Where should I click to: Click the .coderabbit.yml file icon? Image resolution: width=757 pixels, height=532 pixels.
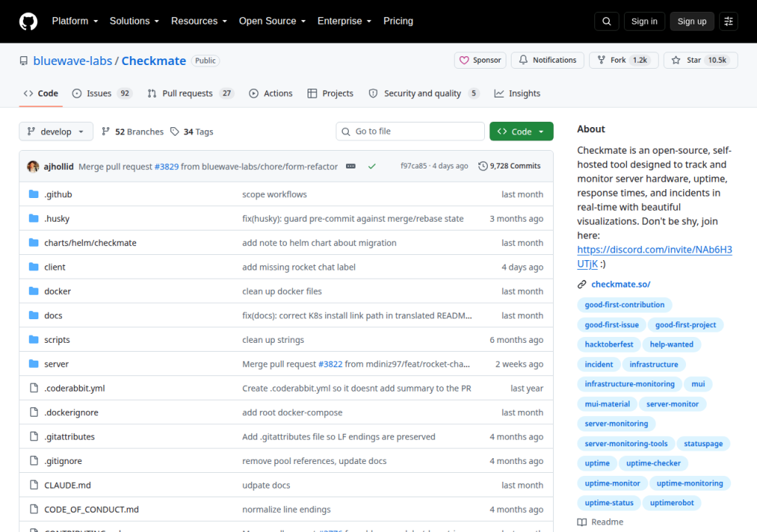[x=34, y=388]
